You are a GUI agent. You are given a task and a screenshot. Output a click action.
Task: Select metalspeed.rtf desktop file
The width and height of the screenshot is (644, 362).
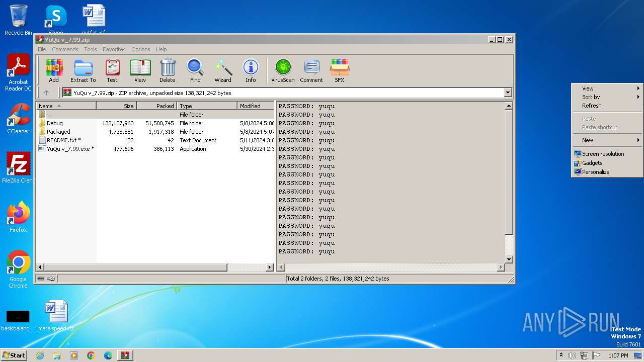(56, 316)
